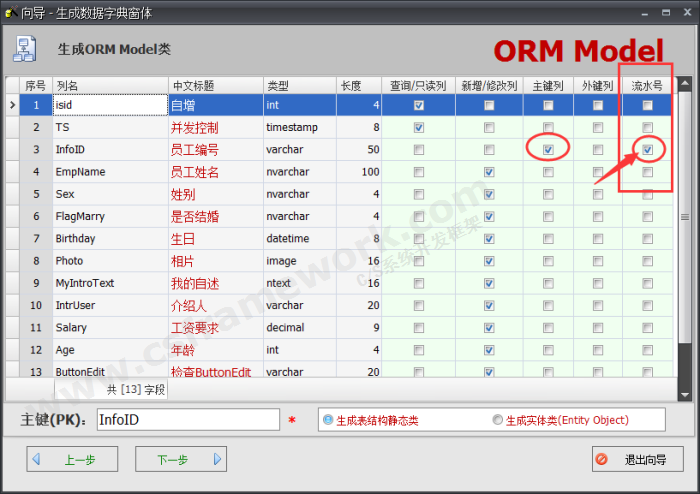This screenshot has height=494, width=700.
Task: Enable the add/modify checkbox for EmpName
Action: pyautogui.click(x=489, y=172)
